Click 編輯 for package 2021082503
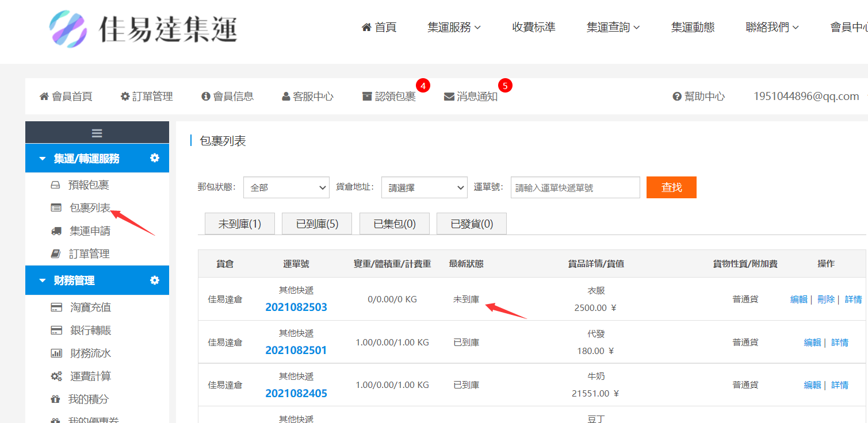Screen dimensions: 868x423 (x=799, y=299)
